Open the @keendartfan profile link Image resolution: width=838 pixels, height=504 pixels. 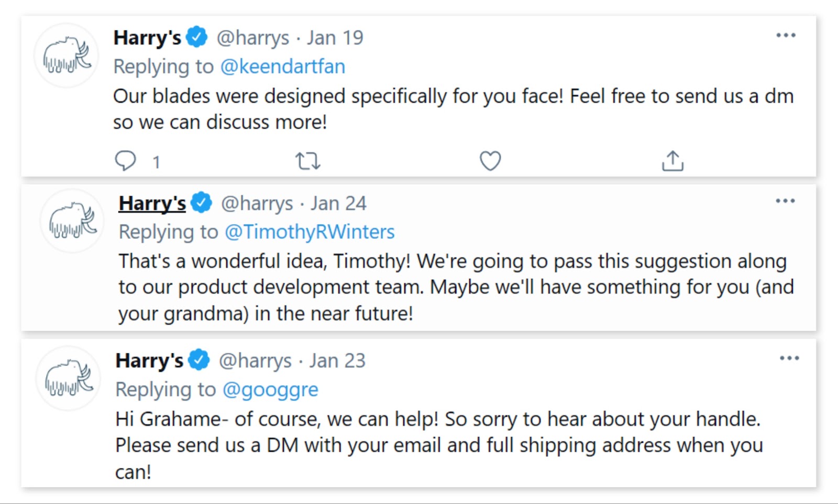(283, 66)
